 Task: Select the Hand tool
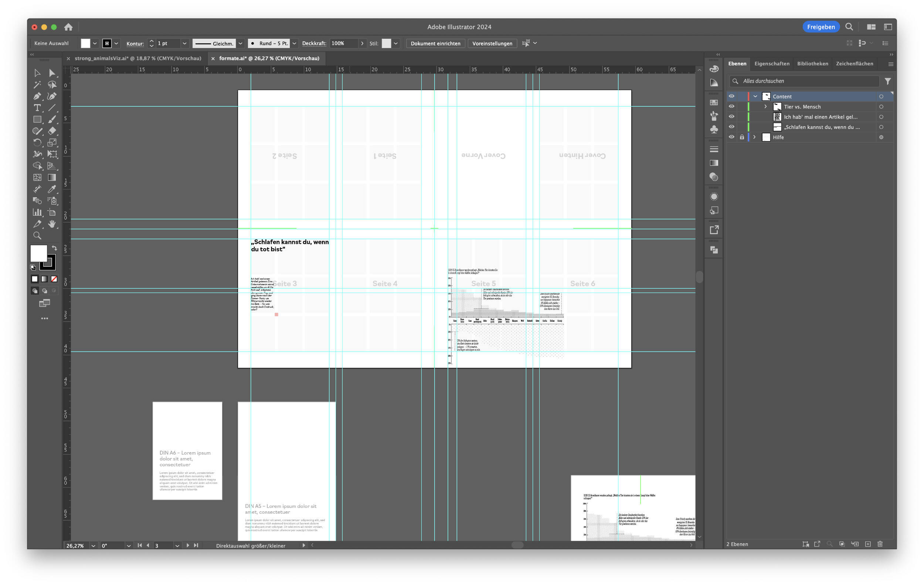pos(52,224)
